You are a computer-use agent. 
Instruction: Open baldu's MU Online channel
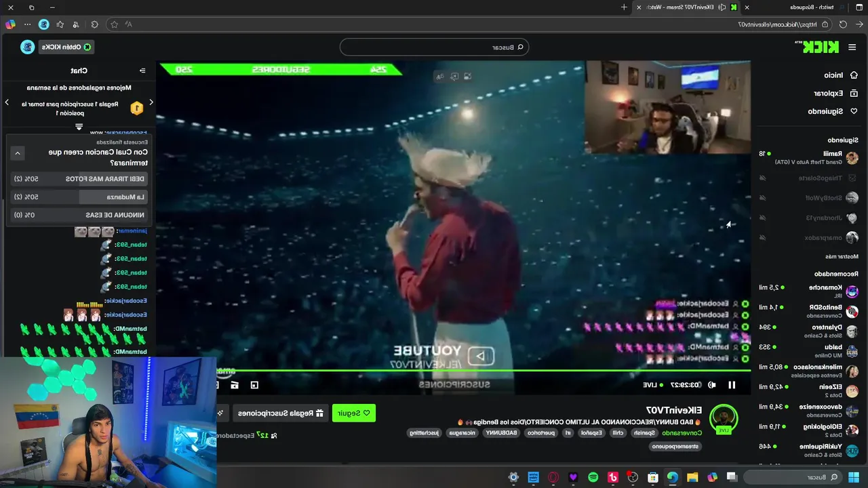click(x=809, y=350)
